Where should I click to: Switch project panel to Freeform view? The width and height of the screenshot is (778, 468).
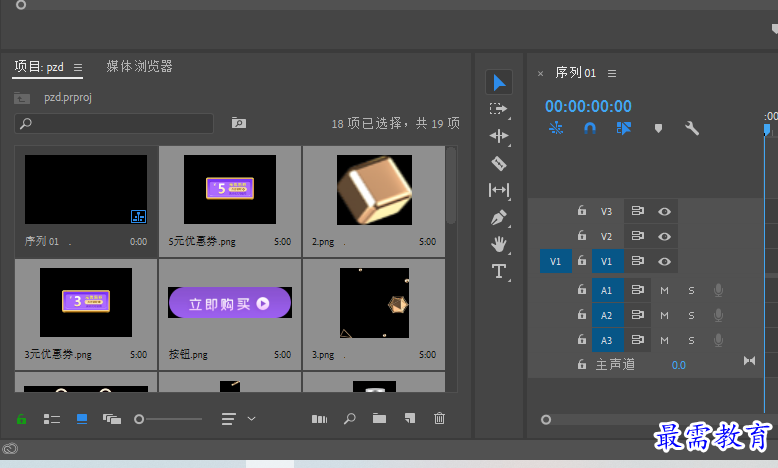tap(112, 419)
